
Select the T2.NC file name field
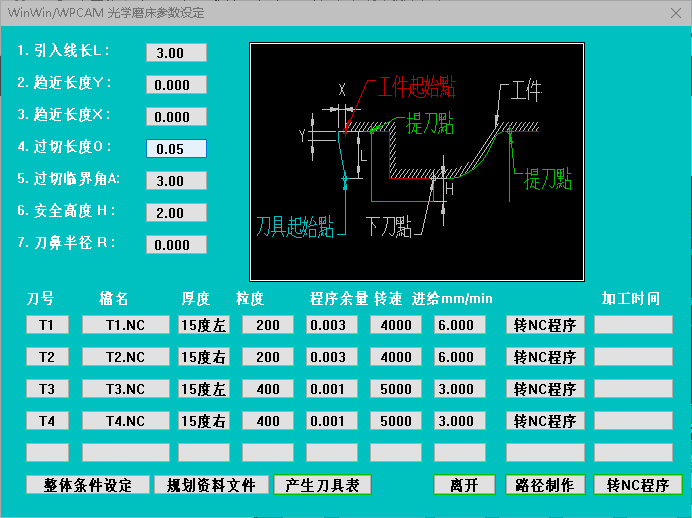coord(126,357)
